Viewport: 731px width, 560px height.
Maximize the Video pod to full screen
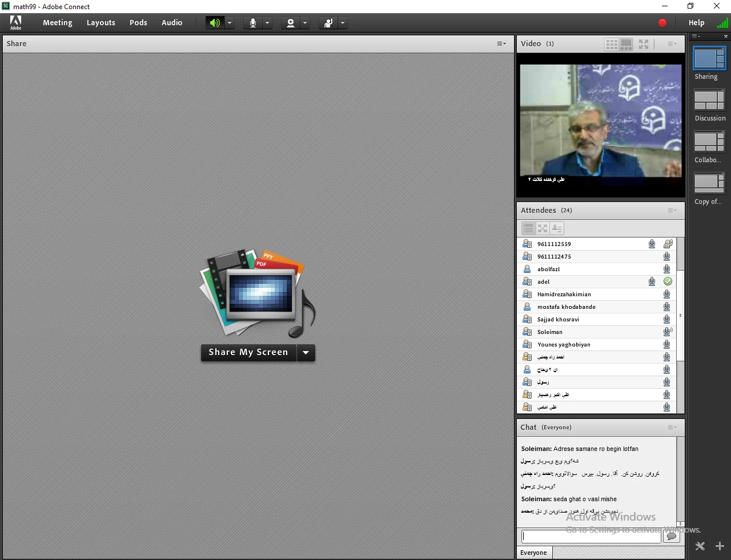pyautogui.click(x=644, y=44)
